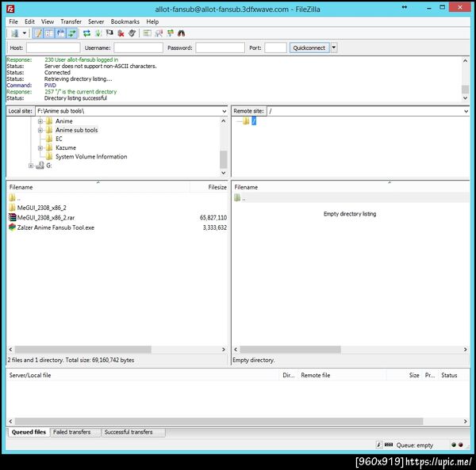
Task: Search files with the binoculars icon
Action: 181,33
